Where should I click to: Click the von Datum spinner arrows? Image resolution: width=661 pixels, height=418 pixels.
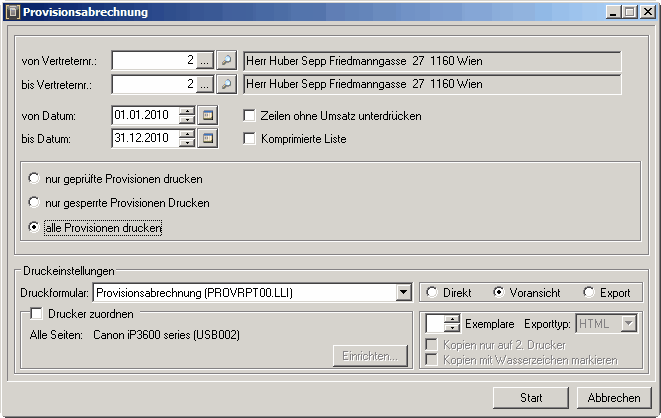tap(186, 116)
